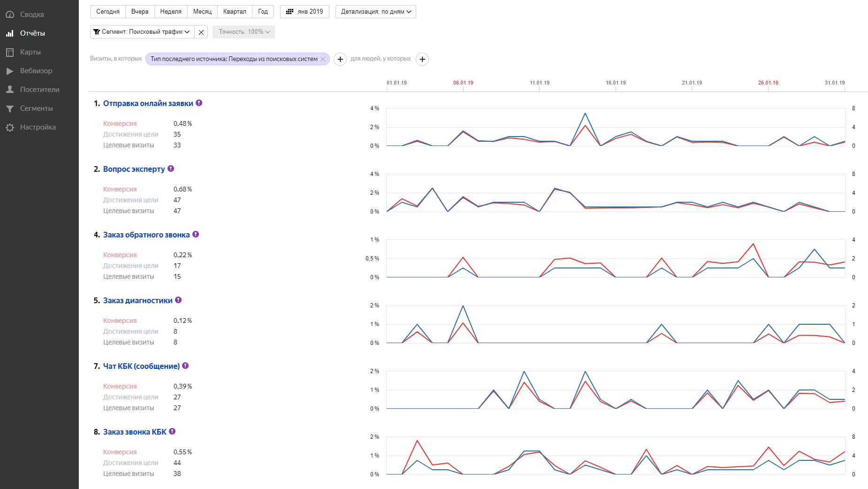Click info icon beside Отправка онлайн заявки

(x=199, y=103)
